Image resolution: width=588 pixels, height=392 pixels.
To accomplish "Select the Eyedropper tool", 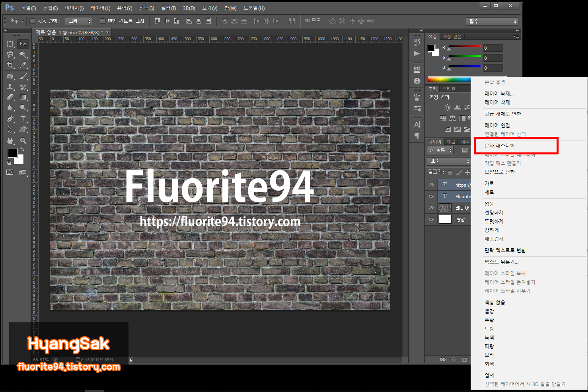I will click(23, 65).
